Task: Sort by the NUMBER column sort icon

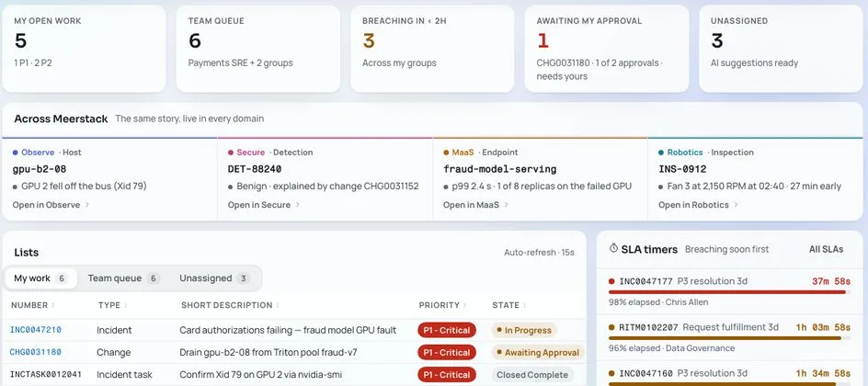Action: pos(53,305)
